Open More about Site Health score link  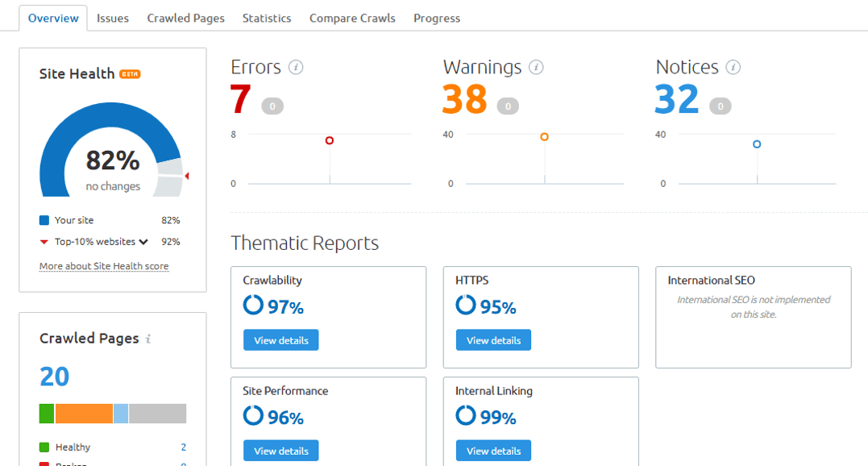104,266
